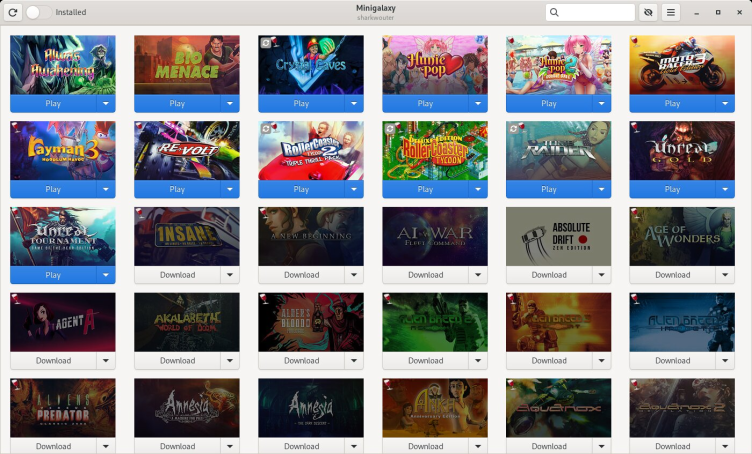Image resolution: width=752 pixels, height=454 pixels.
Task: Play Unreal Tournament
Action: pos(53,275)
